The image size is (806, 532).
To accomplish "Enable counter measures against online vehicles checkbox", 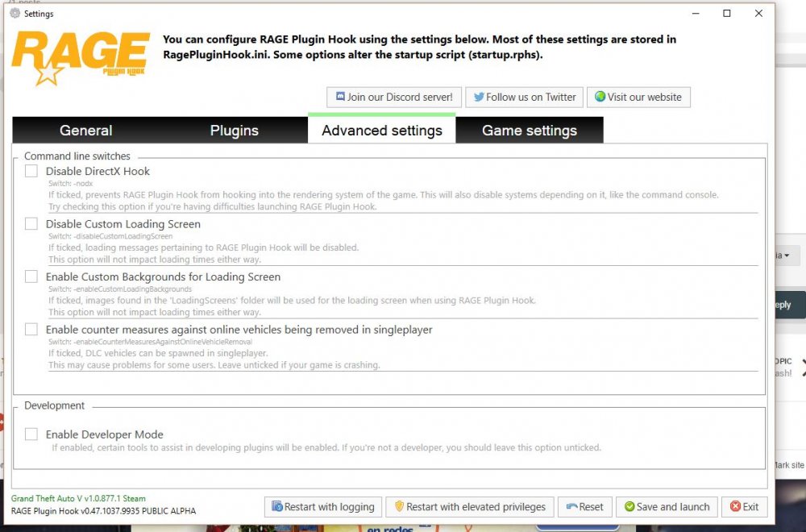I will (x=31, y=329).
